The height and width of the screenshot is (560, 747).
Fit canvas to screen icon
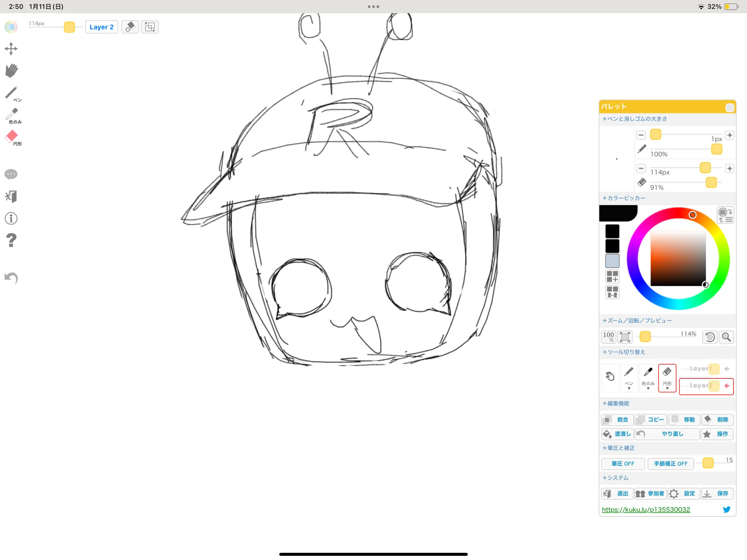click(625, 337)
